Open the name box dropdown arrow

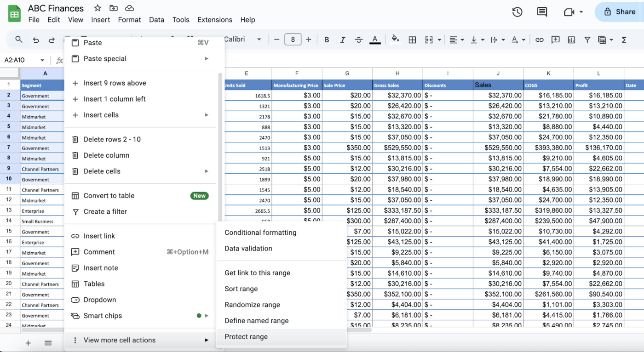[42, 60]
